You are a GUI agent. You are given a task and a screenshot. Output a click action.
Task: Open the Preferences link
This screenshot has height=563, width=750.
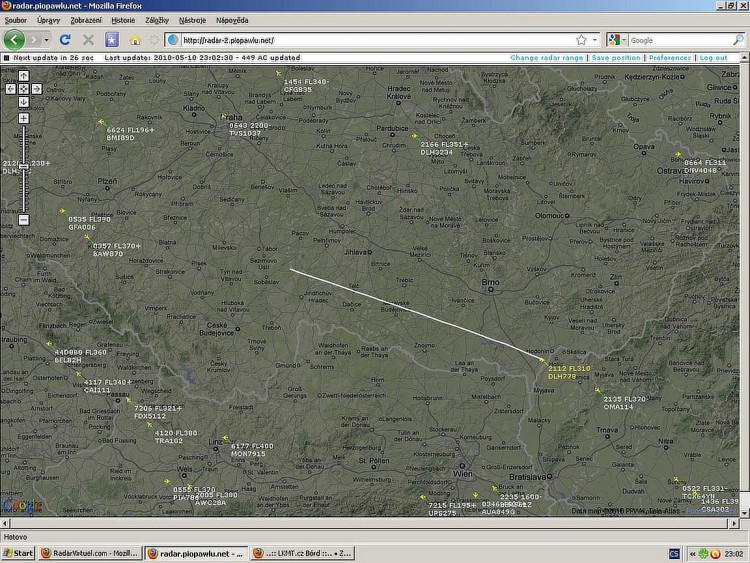[670, 57]
